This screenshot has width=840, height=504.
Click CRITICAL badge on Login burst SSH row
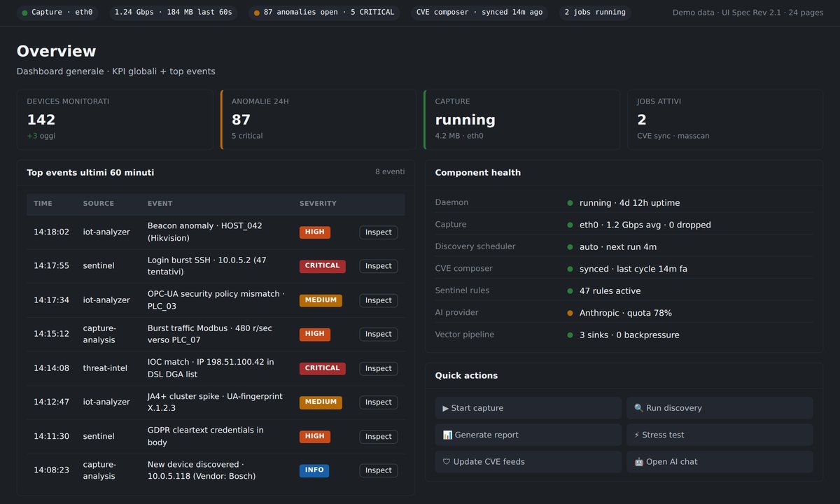coord(323,266)
